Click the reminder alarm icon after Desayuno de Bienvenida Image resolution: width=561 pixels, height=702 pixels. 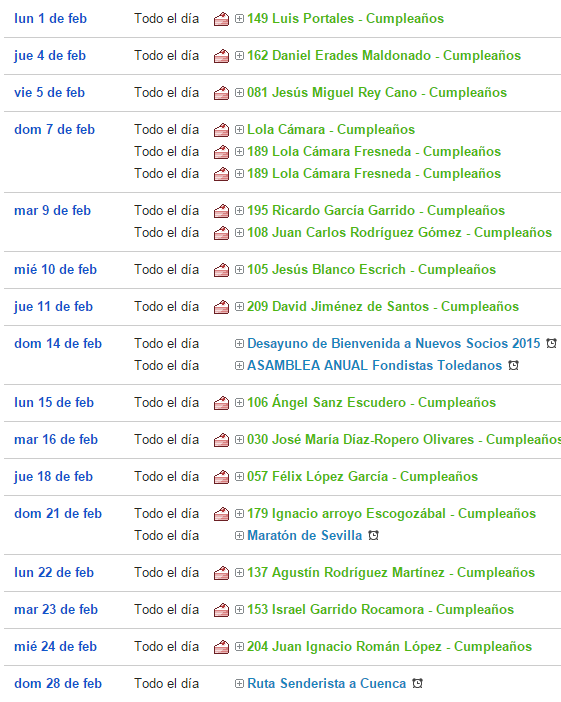pos(552,343)
